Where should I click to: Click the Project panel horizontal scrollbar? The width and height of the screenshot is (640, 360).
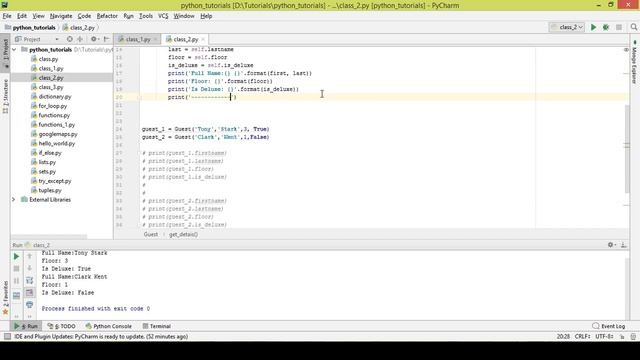(49, 237)
